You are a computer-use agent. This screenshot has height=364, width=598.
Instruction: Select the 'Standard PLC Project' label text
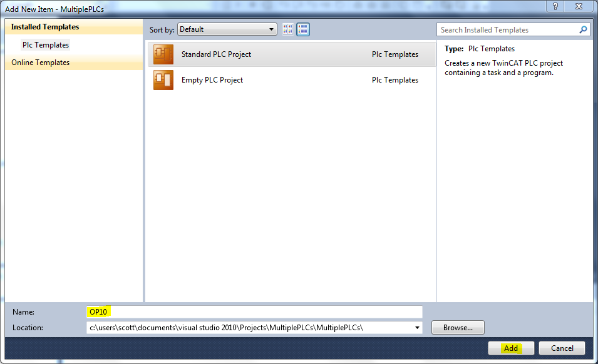pos(216,54)
